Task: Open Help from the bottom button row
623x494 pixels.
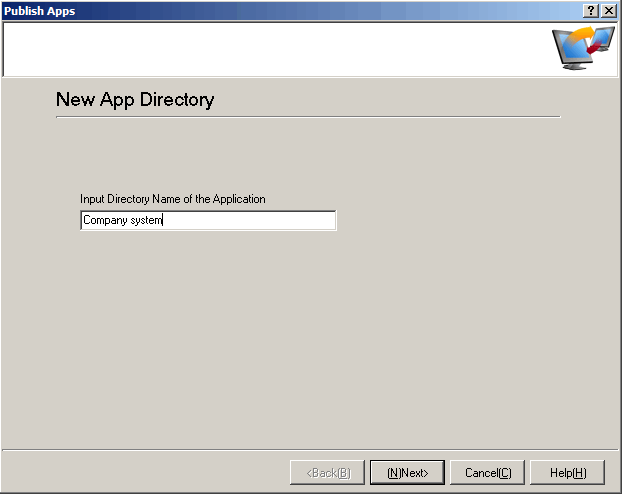Action: pos(567,473)
